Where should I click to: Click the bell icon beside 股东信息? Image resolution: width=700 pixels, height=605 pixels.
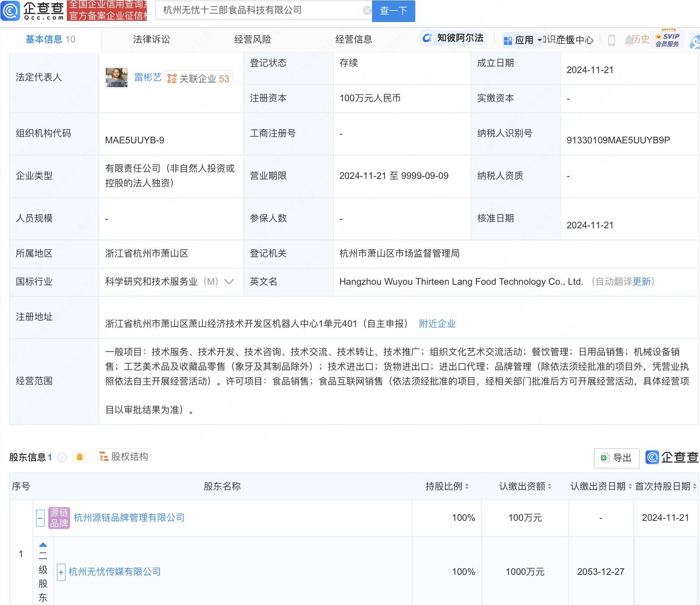click(80, 457)
